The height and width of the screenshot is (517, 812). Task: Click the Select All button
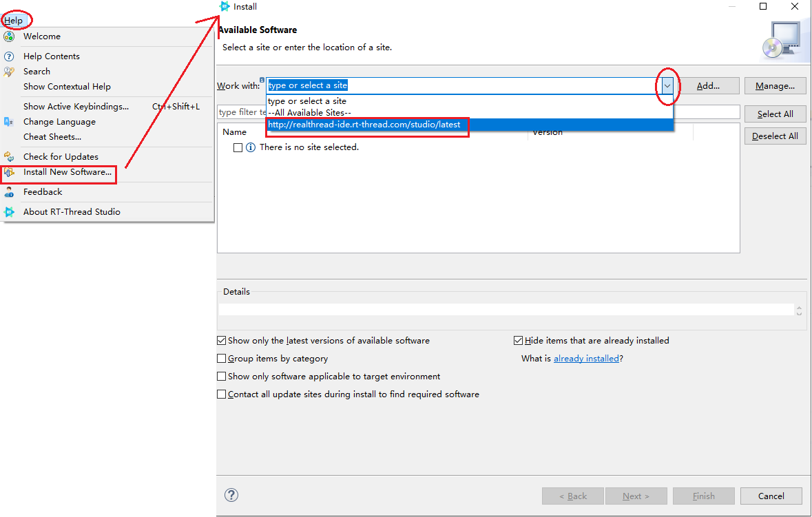pyautogui.click(x=775, y=114)
